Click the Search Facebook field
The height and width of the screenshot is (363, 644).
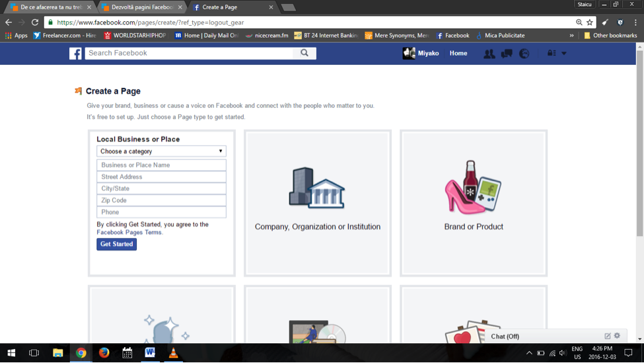189,53
